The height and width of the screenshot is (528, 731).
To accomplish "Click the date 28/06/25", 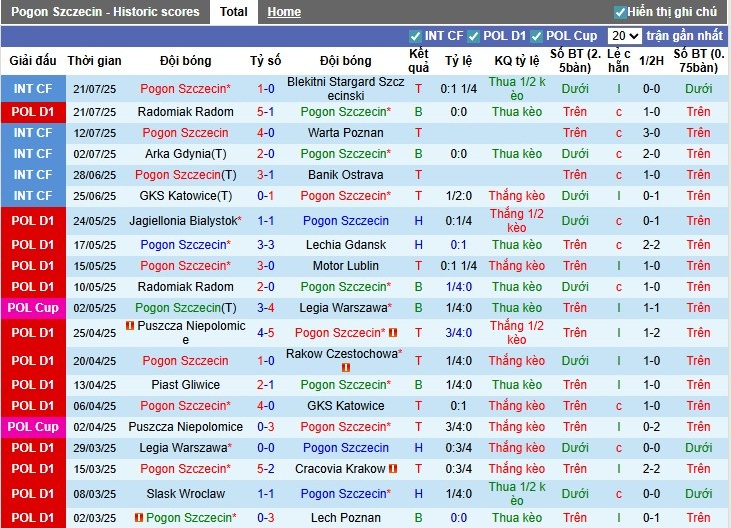I will (94, 175).
